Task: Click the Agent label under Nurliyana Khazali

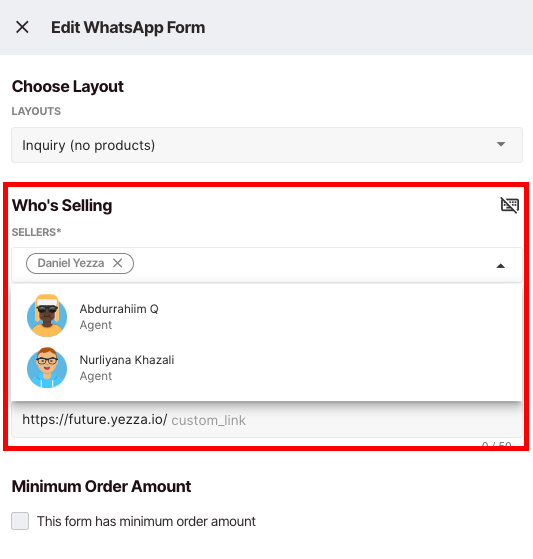Action: pyautogui.click(x=96, y=376)
